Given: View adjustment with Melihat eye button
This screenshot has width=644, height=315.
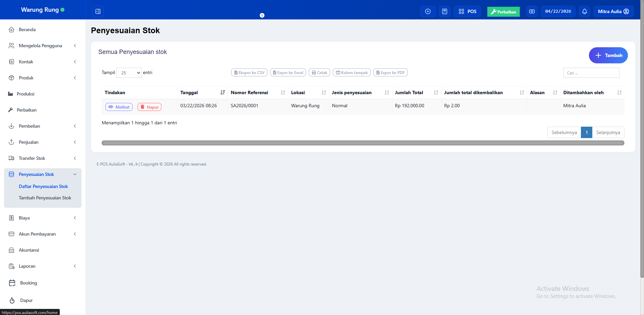Looking at the screenshot, I should (119, 107).
